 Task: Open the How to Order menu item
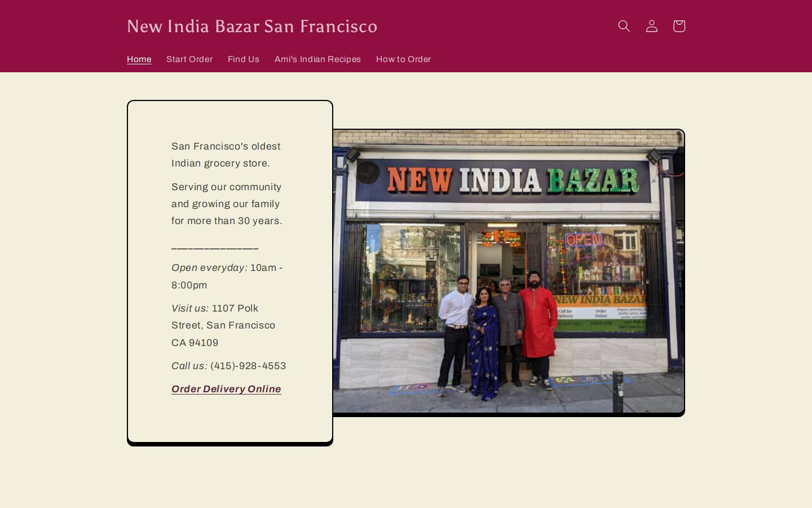pyautogui.click(x=403, y=59)
